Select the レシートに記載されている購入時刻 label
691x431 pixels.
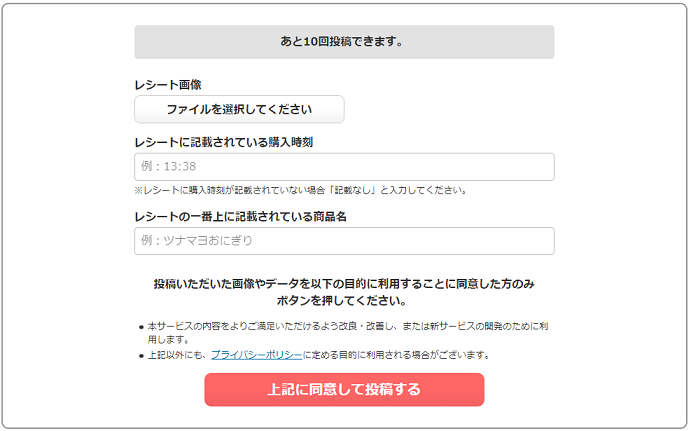[x=224, y=142]
